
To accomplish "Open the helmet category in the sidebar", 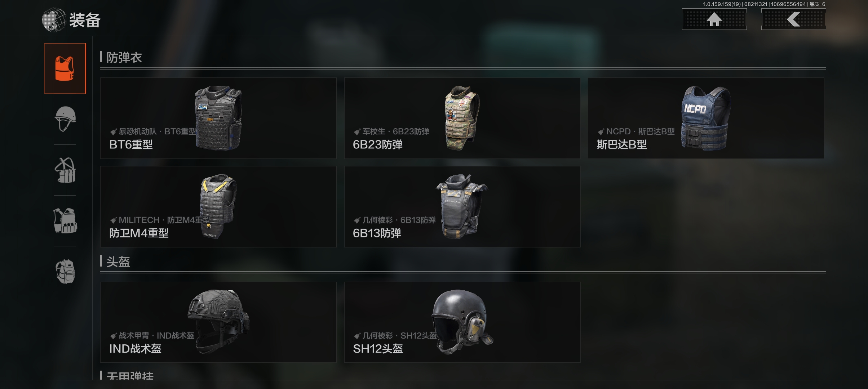I will [65, 119].
